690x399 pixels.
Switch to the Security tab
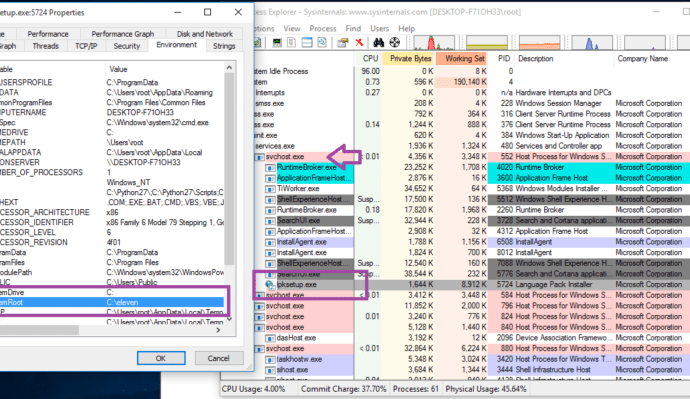click(x=127, y=46)
